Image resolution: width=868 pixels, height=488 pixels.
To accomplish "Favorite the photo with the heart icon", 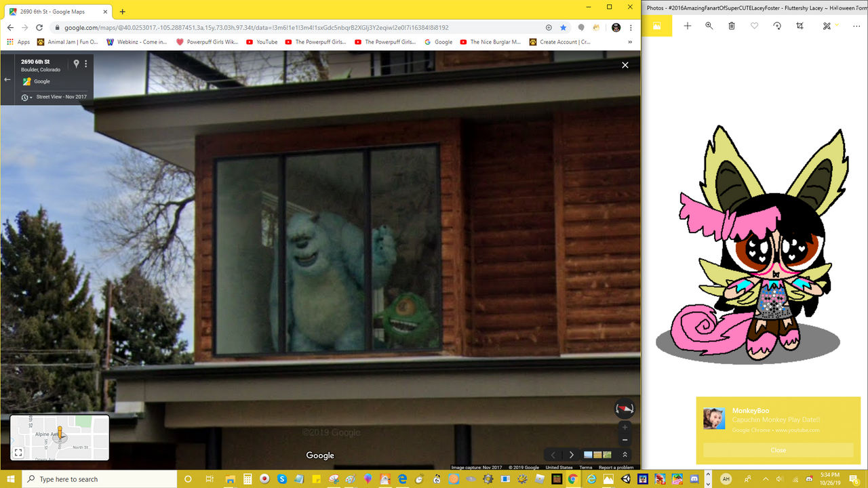I will click(x=754, y=26).
